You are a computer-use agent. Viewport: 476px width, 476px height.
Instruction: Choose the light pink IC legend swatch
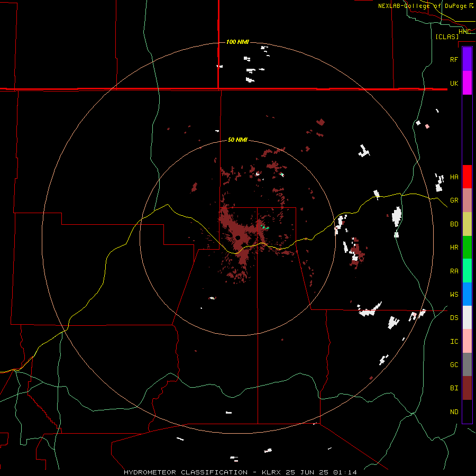tap(467, 341)
